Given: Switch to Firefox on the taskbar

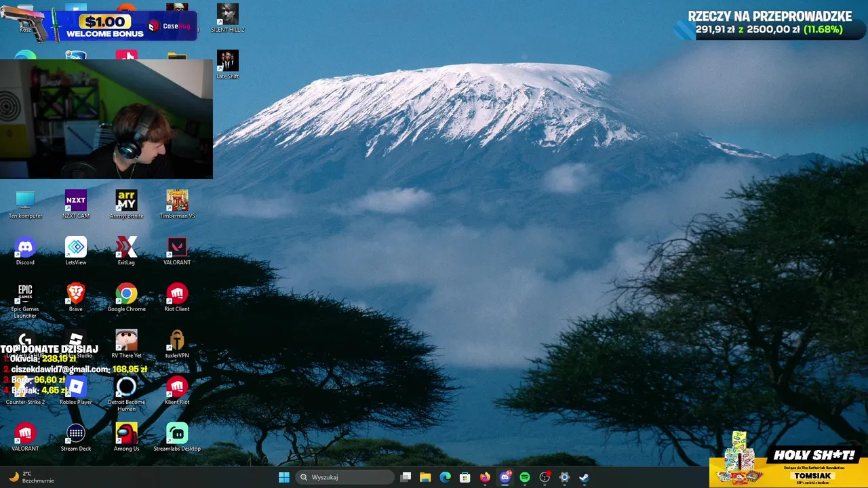Looking at the screenshot, I should click(x=485, y=477).
